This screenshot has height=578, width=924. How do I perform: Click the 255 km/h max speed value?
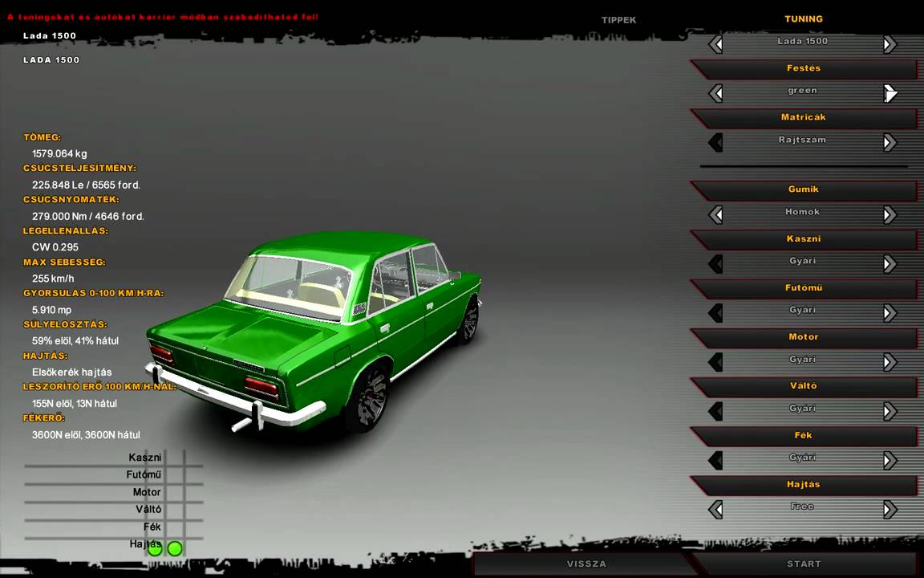tap(53, 279)
